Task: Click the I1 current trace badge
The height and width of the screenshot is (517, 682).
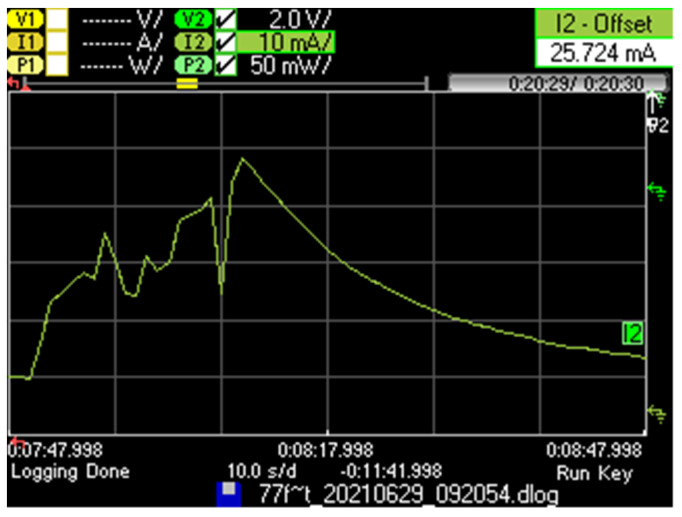Action: [x=26, y=41]
